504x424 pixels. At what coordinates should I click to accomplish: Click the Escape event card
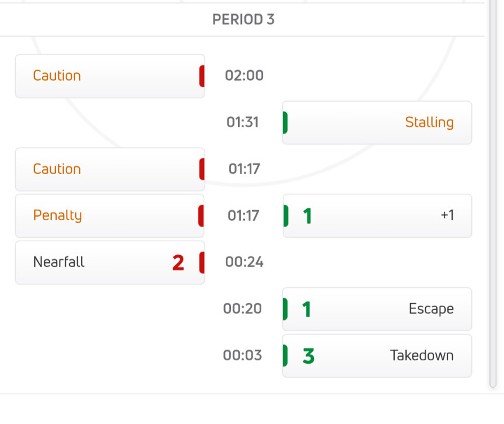tap(377, 309)
